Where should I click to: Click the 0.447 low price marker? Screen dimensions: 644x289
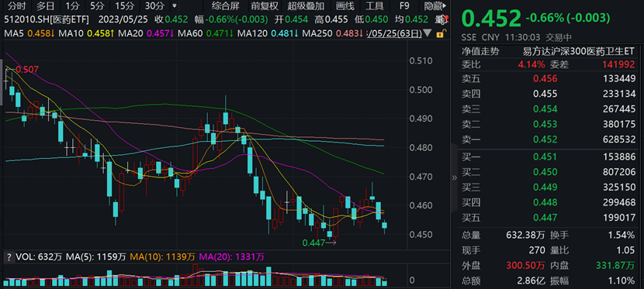(x=313, y=243)
